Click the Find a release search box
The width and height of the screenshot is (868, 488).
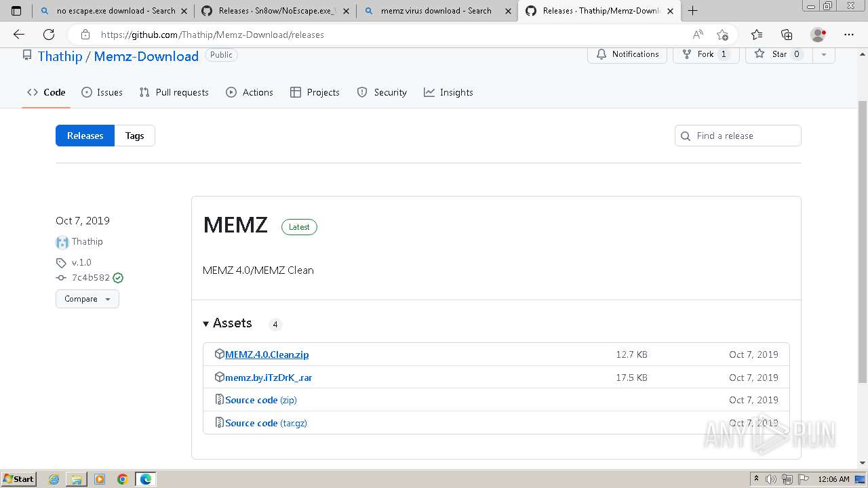tap(738, 136)
